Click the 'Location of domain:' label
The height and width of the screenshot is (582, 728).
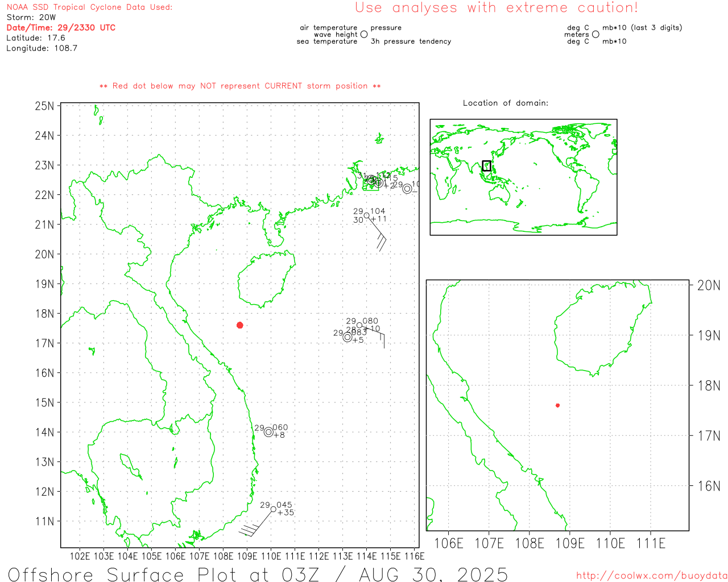(x=506, y=103)
